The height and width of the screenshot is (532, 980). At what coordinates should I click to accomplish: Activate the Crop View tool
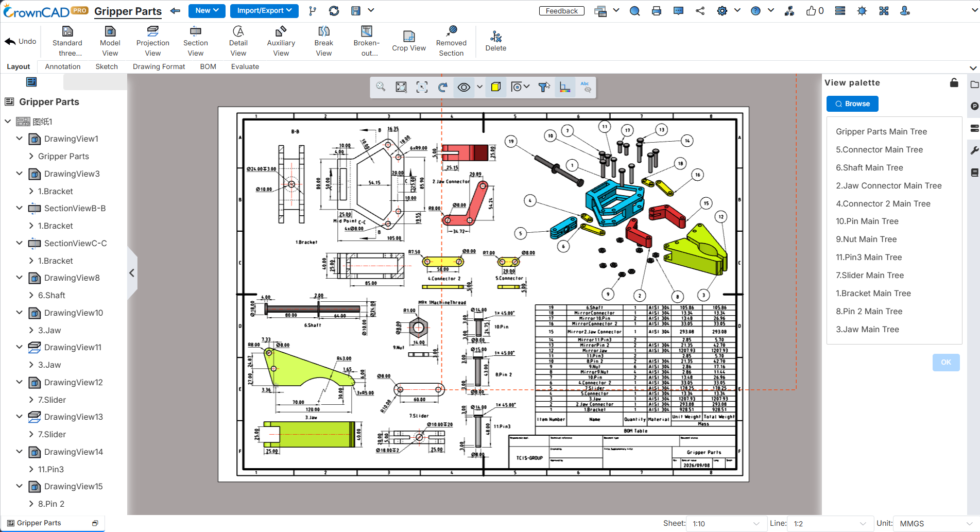409,41
